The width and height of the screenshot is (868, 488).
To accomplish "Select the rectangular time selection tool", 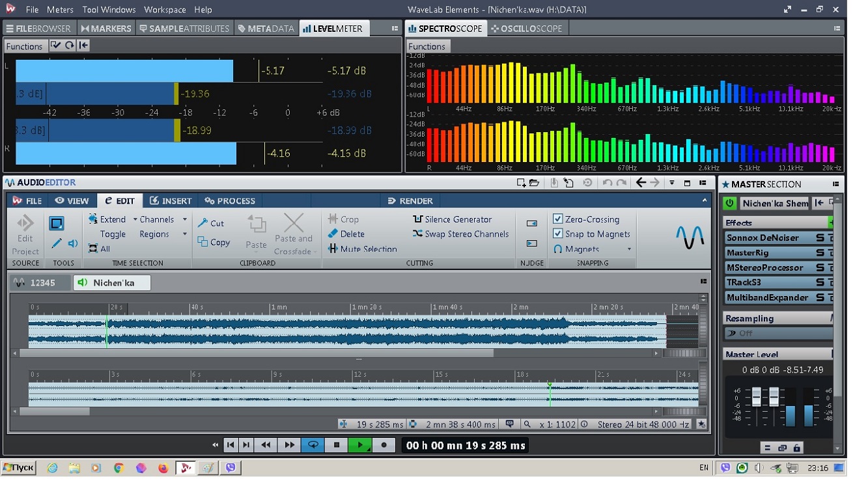I will tap(57, 224).
